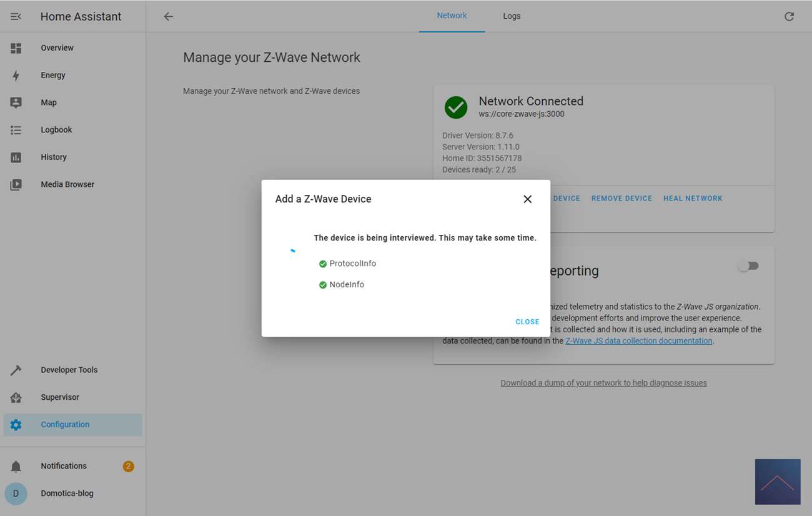812x516 pixels.
Task: Open Logbook in the sidebar
Action: (72, 130)
